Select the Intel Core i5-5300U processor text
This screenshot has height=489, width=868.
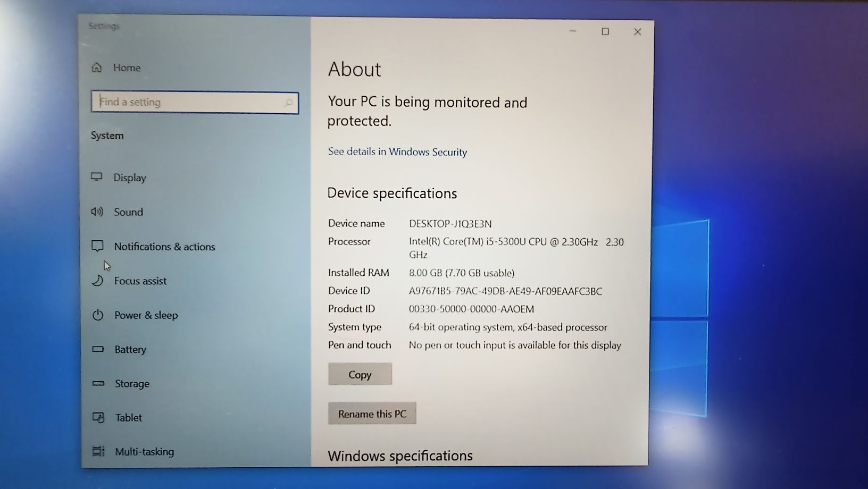[x=516, y=248]
